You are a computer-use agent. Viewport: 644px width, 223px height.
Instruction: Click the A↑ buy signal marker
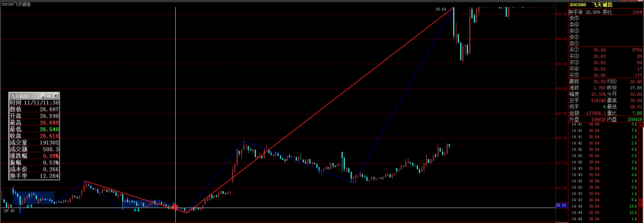(30, 206)
